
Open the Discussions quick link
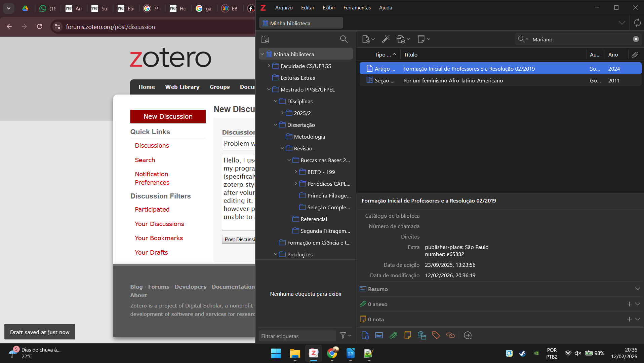point(152,145)
